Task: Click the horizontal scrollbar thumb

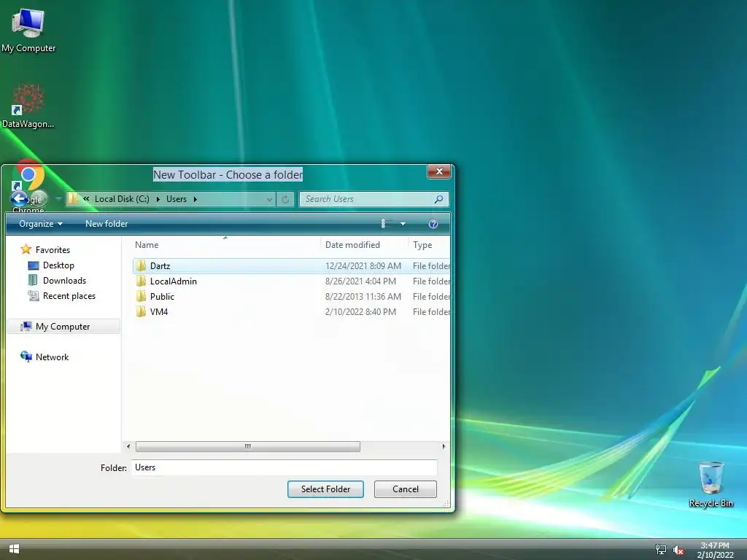Action: pos(248,446)
